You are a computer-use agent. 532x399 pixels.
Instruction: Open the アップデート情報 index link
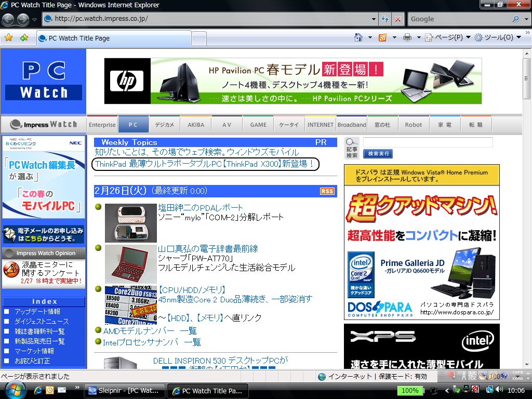[x=37, y=312]
